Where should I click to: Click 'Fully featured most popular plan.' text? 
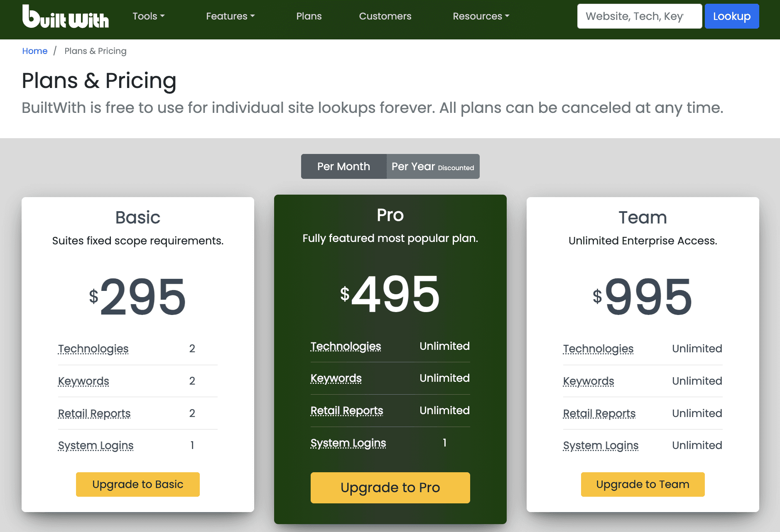click(390, 238)
